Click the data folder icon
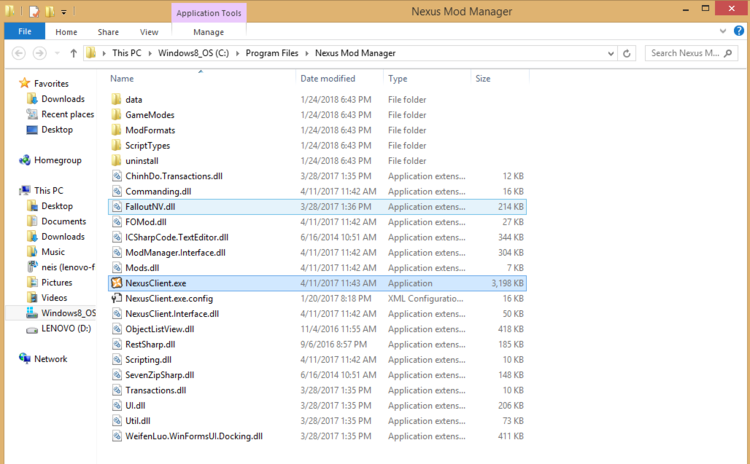The image size is (750, 464). click(116, 99)
